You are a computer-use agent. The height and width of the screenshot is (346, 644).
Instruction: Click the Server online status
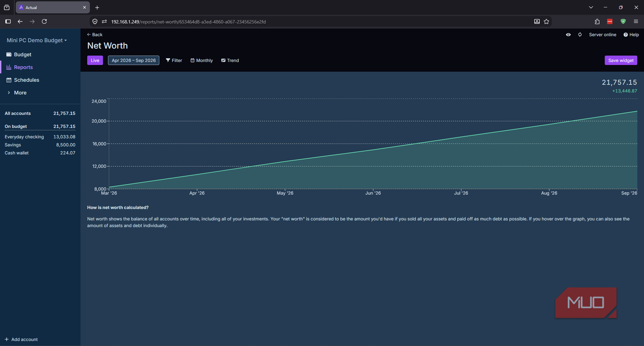[x=602, y=35]
